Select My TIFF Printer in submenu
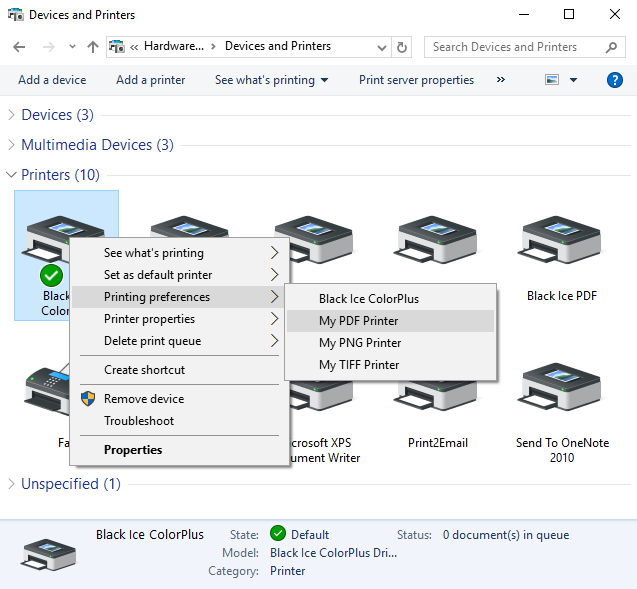 [359, 365]
